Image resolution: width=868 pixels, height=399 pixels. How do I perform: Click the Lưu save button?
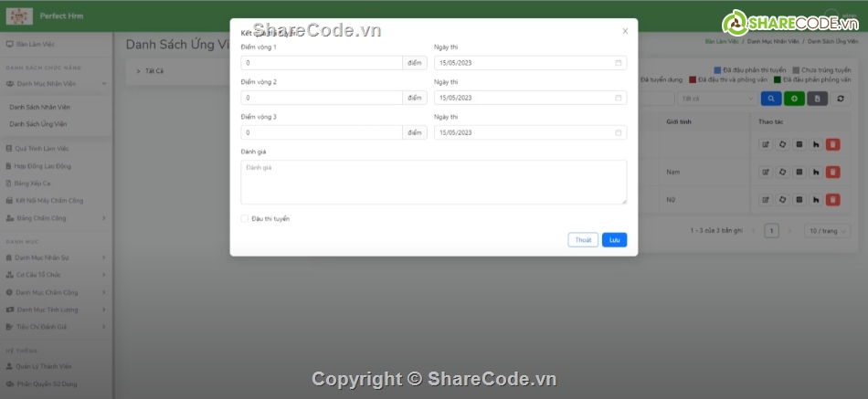click(x=615, y=239)
